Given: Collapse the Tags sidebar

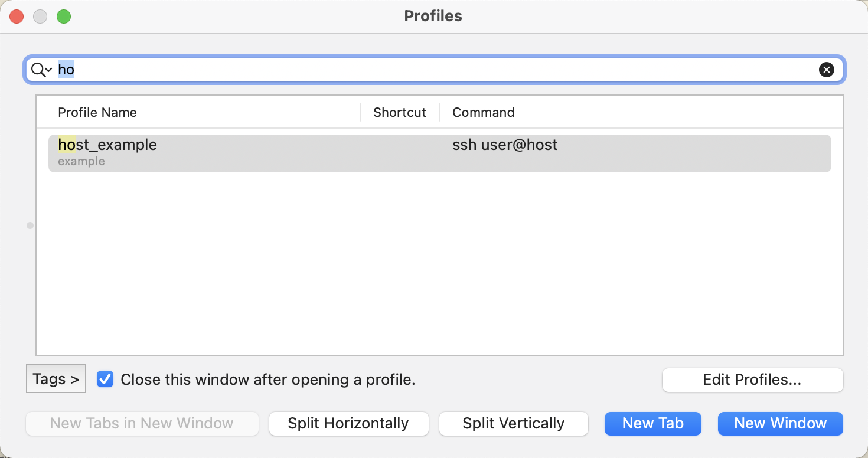Looking at the screenshot, I should (x=56, y=378).
